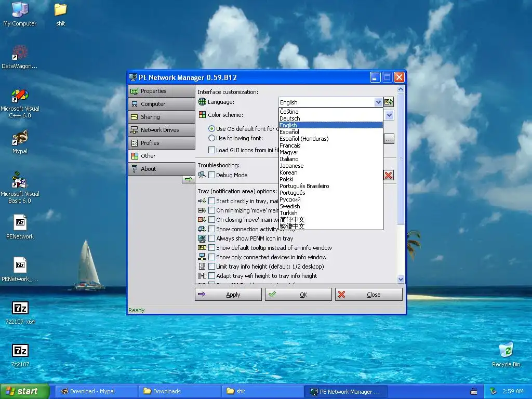Click icon beside Adapt tray wifi height
The image size is (532, 399).
coord(202,276)
